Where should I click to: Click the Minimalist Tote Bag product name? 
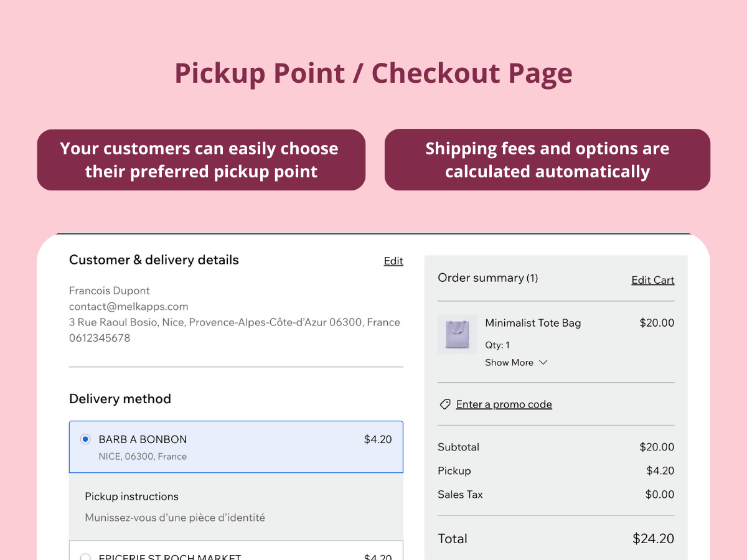pyautogui.click(x=533, y=323)
